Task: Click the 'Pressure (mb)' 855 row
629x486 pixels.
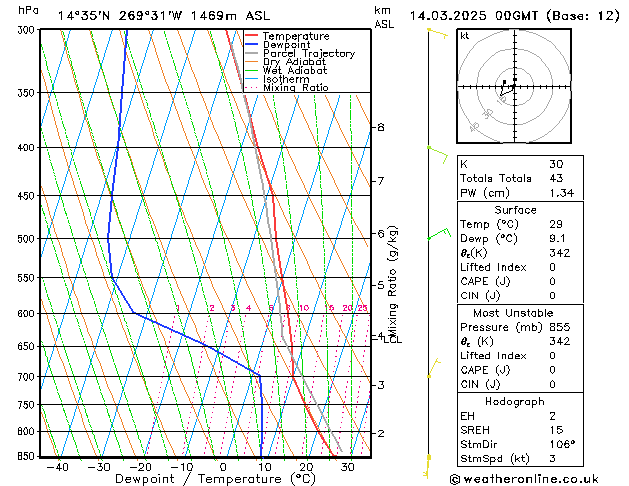Action: coord(520,327)
